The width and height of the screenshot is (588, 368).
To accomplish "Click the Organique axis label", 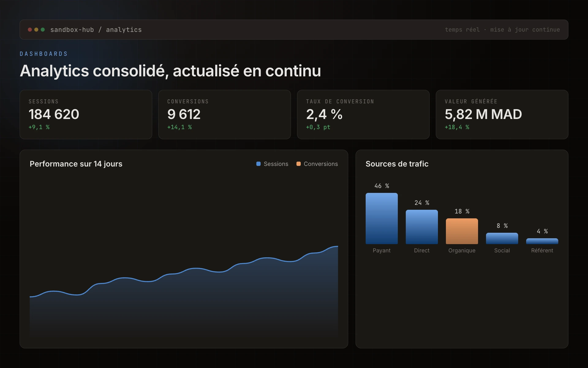I will point(462,251).
